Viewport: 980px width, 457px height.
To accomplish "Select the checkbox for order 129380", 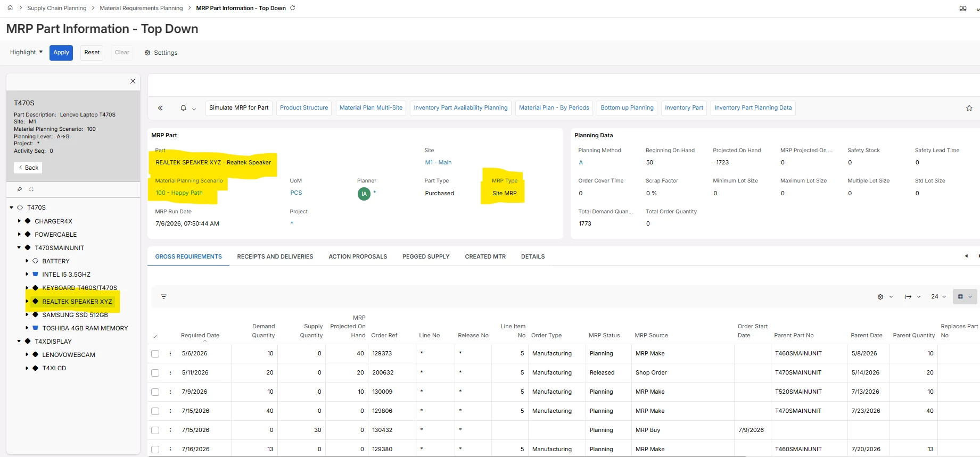I will (x=155, y=450).
